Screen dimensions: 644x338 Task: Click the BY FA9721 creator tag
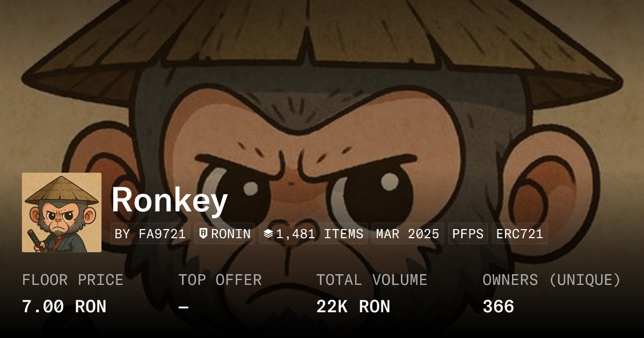150,234
